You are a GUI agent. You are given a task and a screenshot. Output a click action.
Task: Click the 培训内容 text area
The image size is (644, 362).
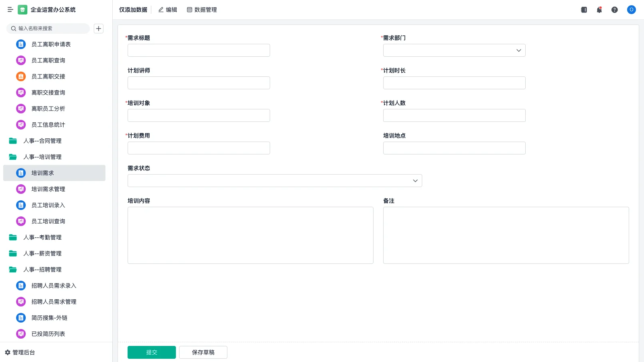250,235
